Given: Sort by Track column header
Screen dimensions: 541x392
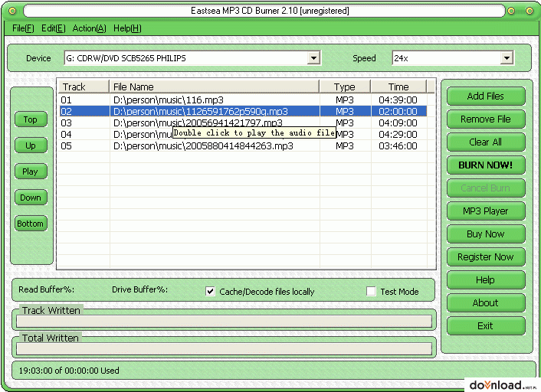Looking at the screenshot, I should point(84,87).
